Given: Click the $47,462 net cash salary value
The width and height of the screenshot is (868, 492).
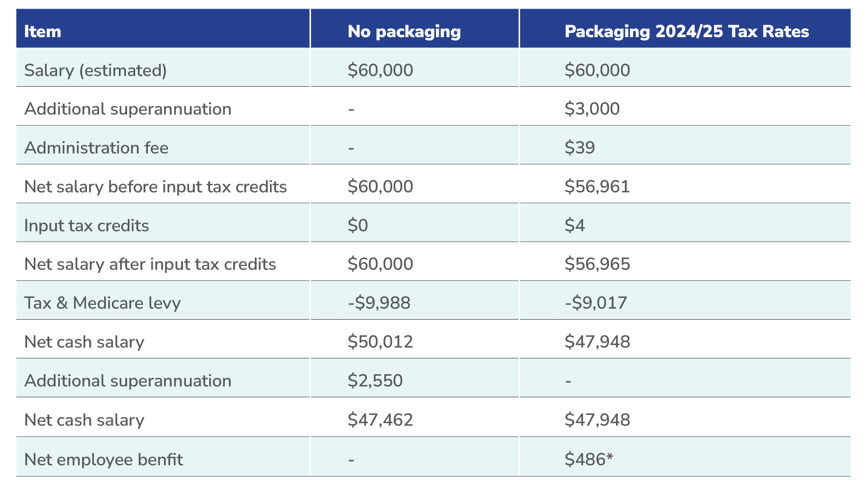Looking at the screenshot, I should 380,420.
